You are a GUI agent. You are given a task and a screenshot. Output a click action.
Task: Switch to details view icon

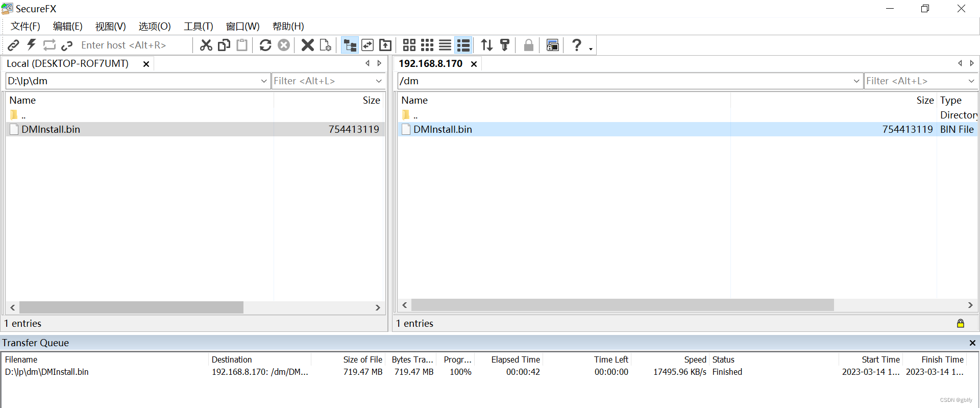[x=463, y=45]
